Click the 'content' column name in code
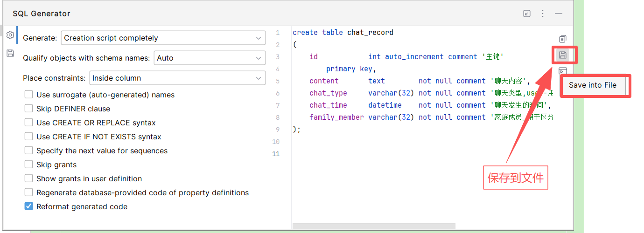Viewport: 644px width, 233px height. click(324, 81)
